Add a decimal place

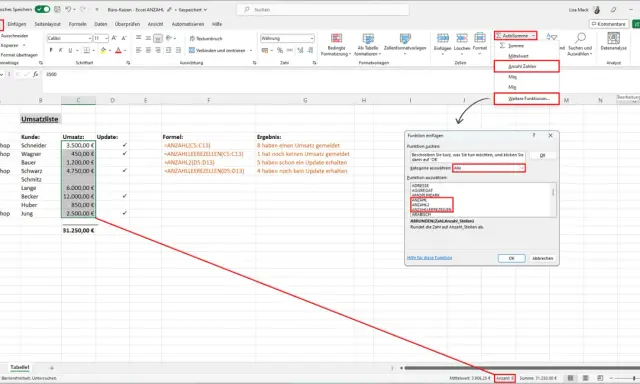300,50
